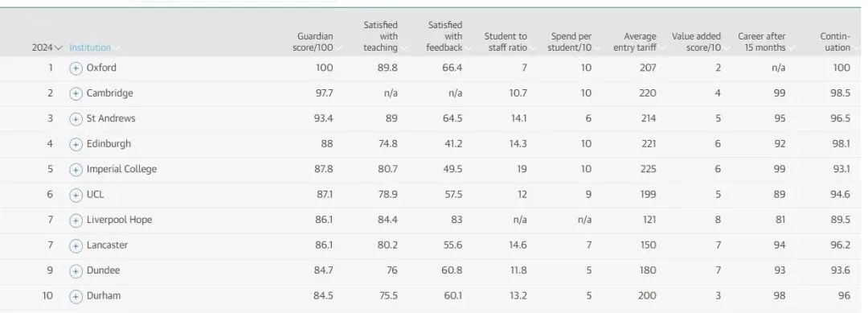Screen dimensions: 868x313
Task: Sort by Guardian score/100 column
Action: 313,42
